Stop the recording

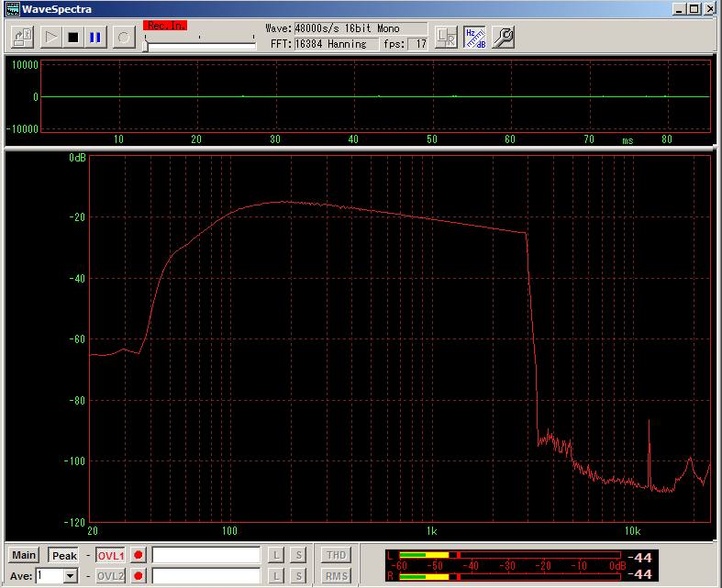pyautogui.click(x=73, y=38)
